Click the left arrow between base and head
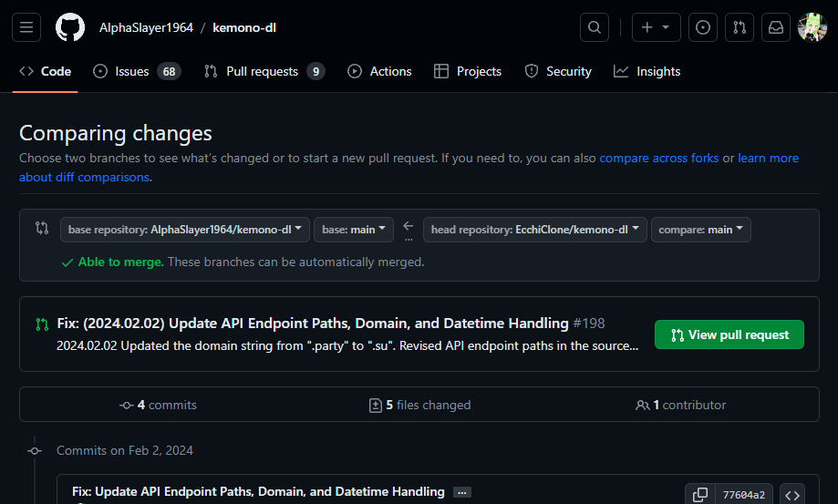Screen dimensions: 838x504 pyautogui.click(x=409, y=226)
